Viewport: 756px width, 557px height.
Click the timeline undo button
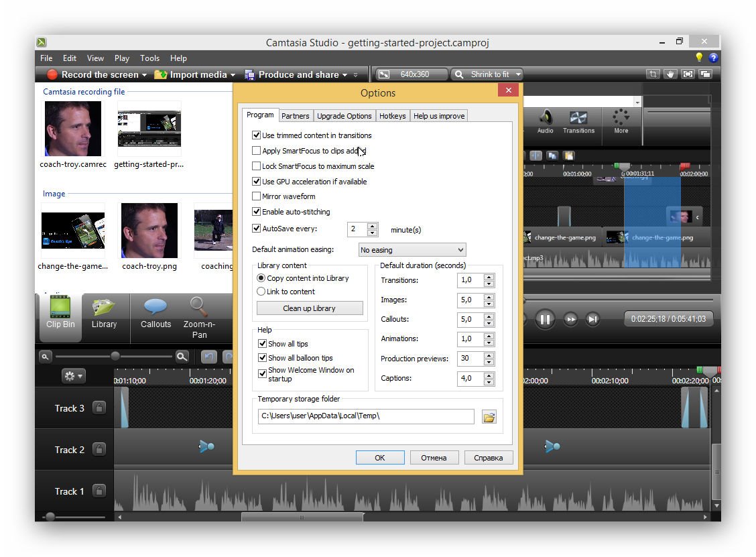pyautogui.click(x=208, y=357)
